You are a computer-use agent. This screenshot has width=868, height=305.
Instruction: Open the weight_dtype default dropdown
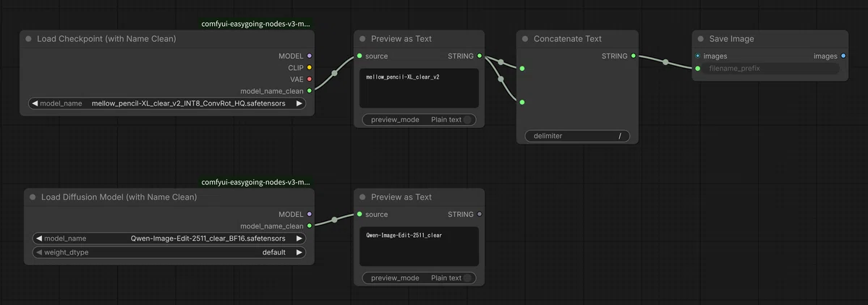[x=169, y=253]
